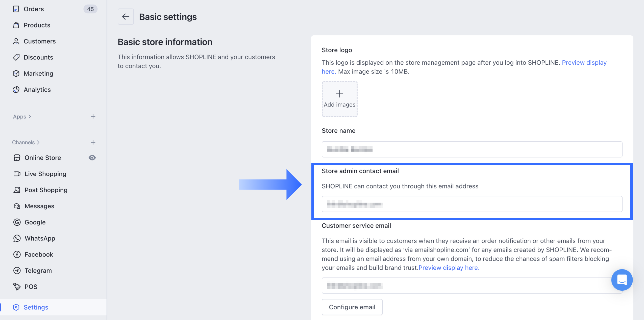
Task: Click the Google channel icon
Action: pos(17,222)
